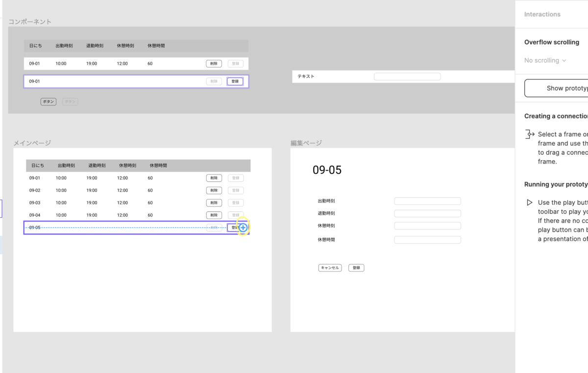Select 10:00 in main page 09-02 row
Screen dimensions: 588x373
pyautogui.click(x=61, y=191)
